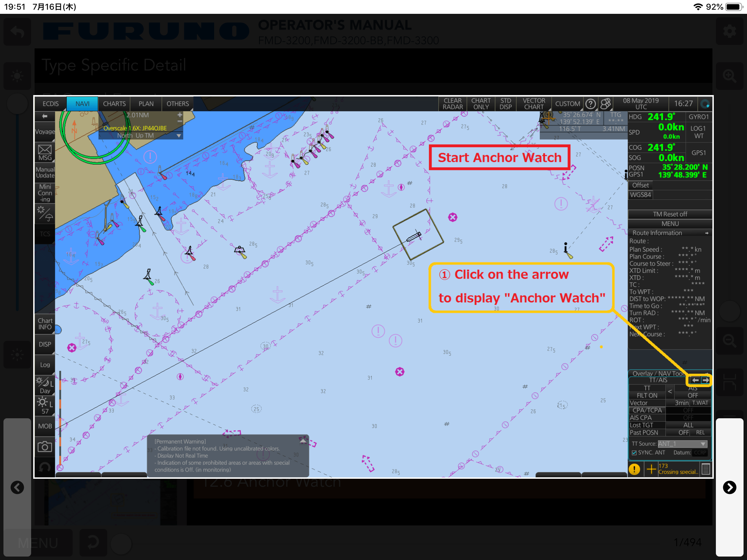Image resolution: width=747 pixels, height=560 pixels.
Task: Go to previous manual page arrow
Action: click(17, 487)
